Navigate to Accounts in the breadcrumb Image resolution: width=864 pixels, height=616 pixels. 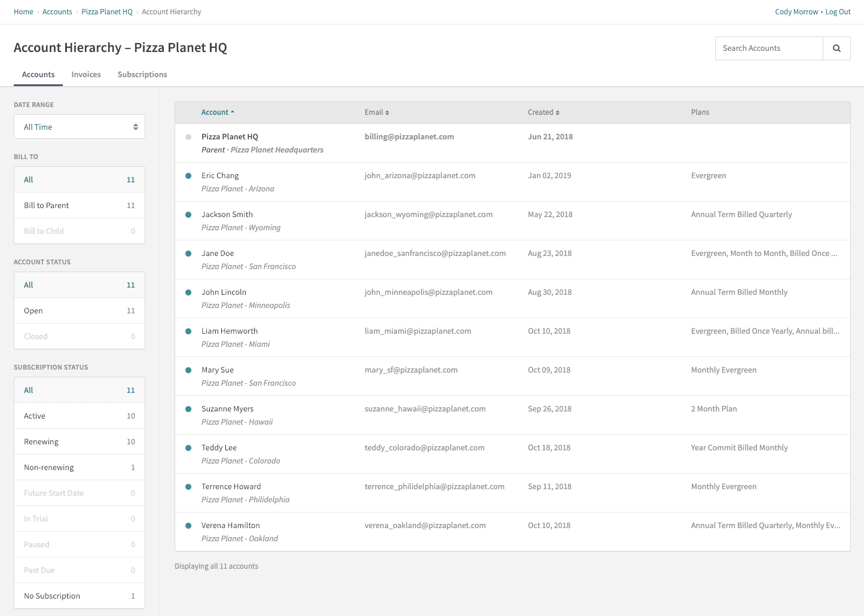(57, 11)
